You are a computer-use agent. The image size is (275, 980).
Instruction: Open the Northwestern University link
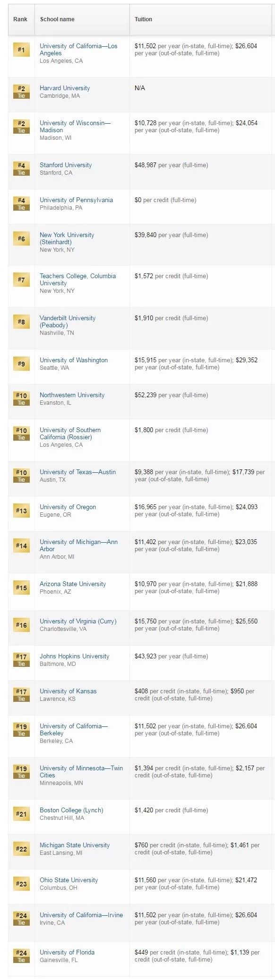[x=72, y=395]
